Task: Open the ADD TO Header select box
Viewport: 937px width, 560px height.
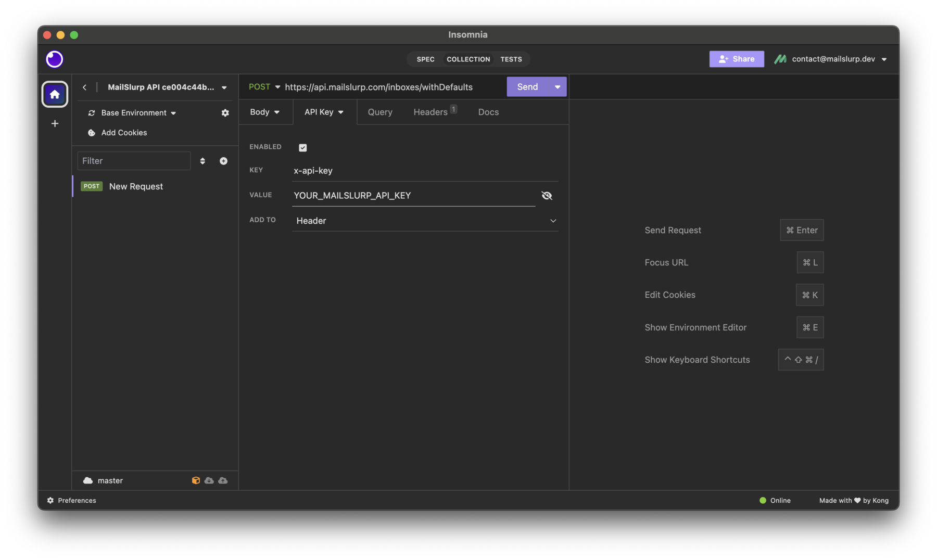Action: pyautogui.click(x=425, y=221)
